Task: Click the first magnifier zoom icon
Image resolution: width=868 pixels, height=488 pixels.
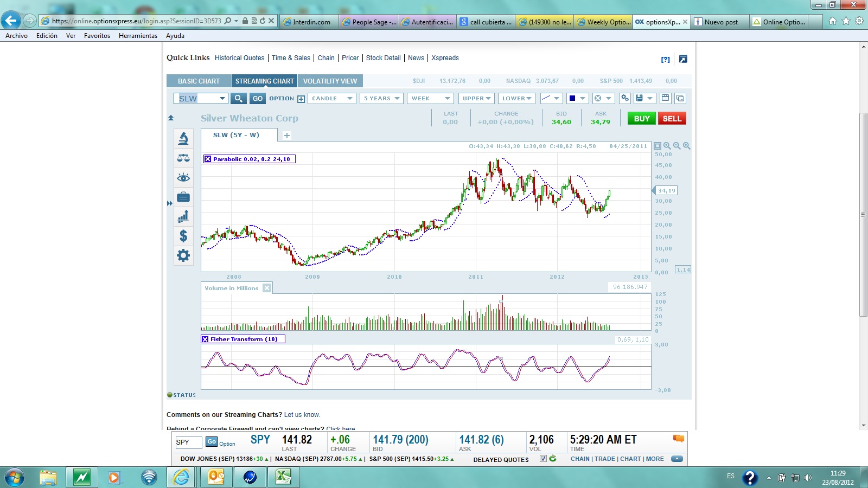Action: (x=667, y=146)
